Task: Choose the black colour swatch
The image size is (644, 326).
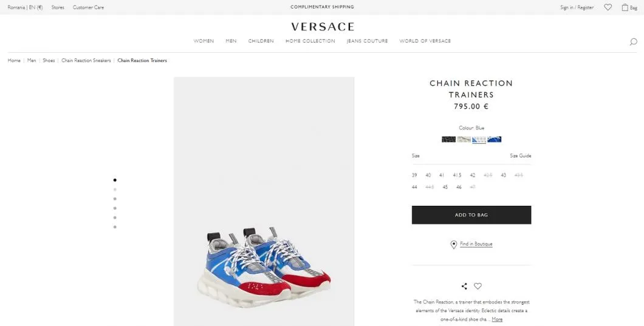Action: pyautogui.click(x=448, y=139)
